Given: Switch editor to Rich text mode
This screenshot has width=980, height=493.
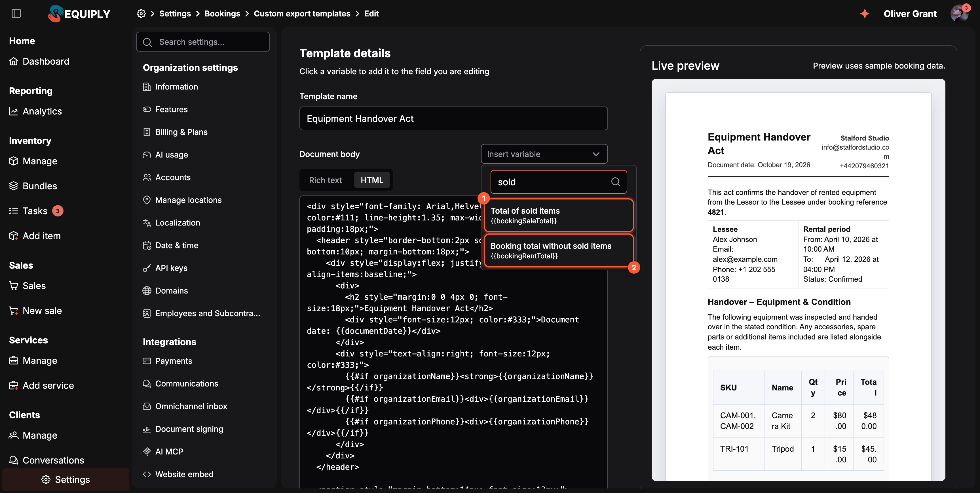Looking at the screenshot, I should point(325,180).
